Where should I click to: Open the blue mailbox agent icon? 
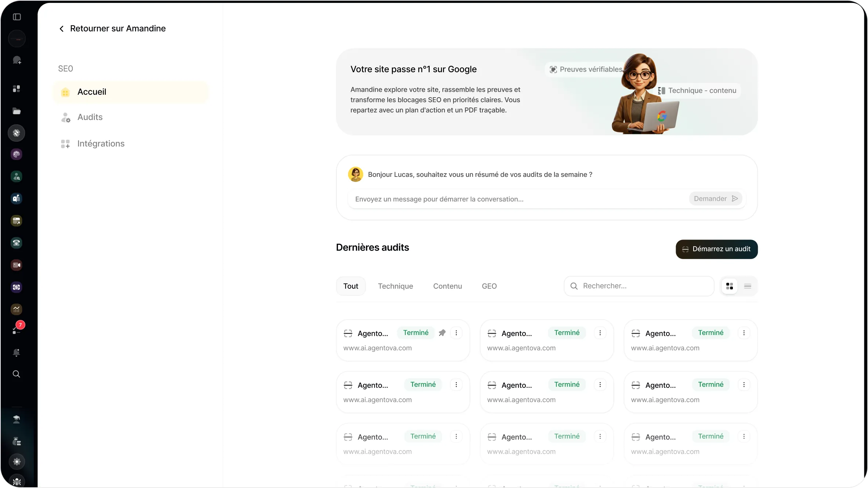click(x=17, y=199)
